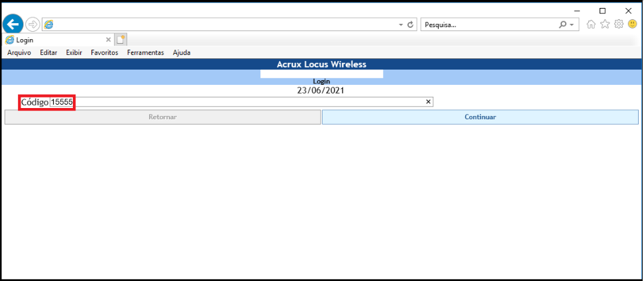Open the Ajuda menu

point(182,52)
